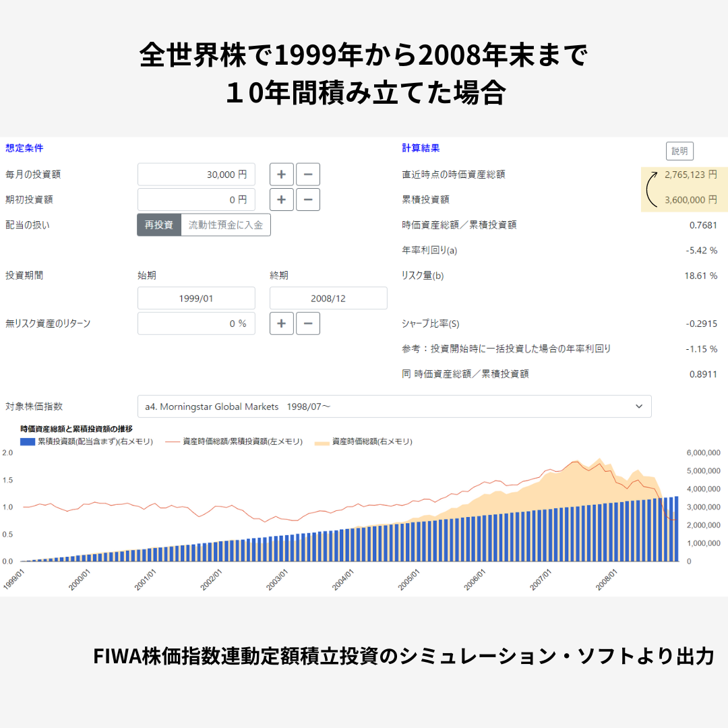728x728 pixels.
Task: Toggle 資産時価総額 orange legend swatch
Action: pos(322,442)
